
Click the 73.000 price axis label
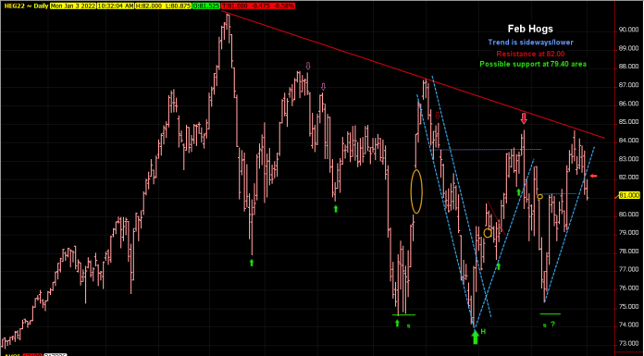pos(629,344)
